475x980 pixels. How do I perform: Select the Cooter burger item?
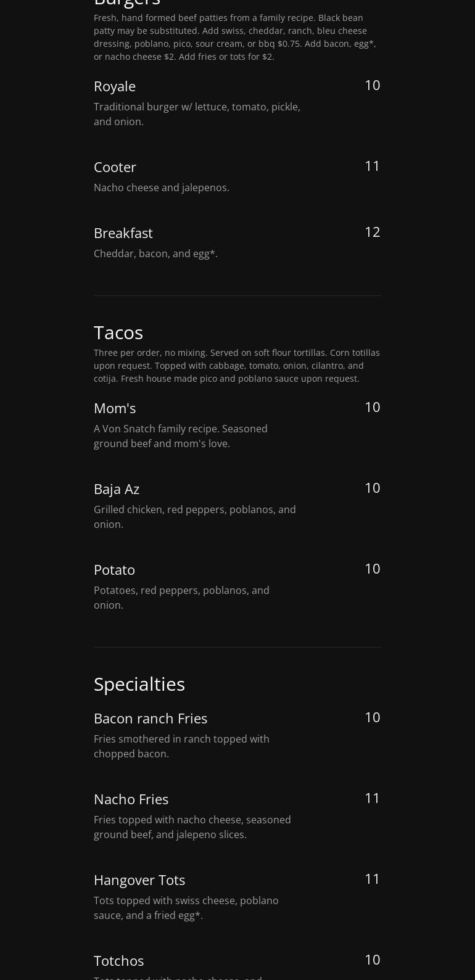115,167
